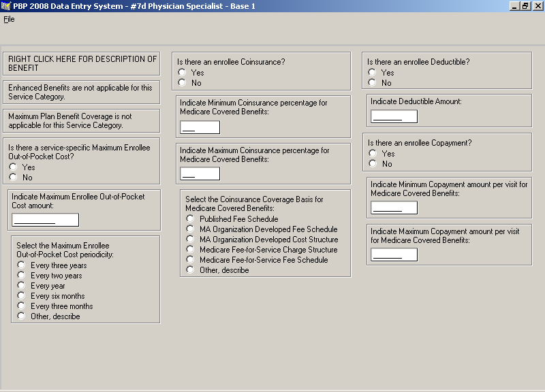Viewport: 545px width, 392px height.
Task: Select Yes for enrollee Coinsurance
Action: tap(182, 72)
